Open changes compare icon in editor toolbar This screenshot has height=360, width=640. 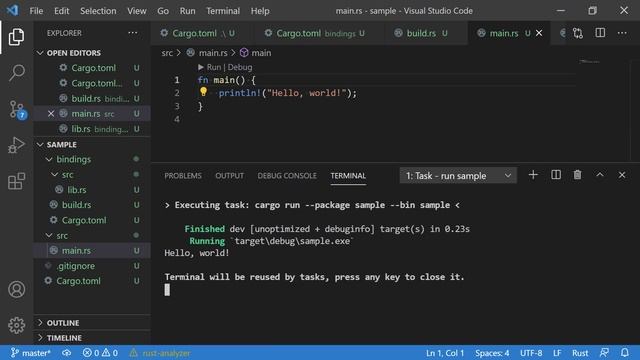(x=578, y=33)
